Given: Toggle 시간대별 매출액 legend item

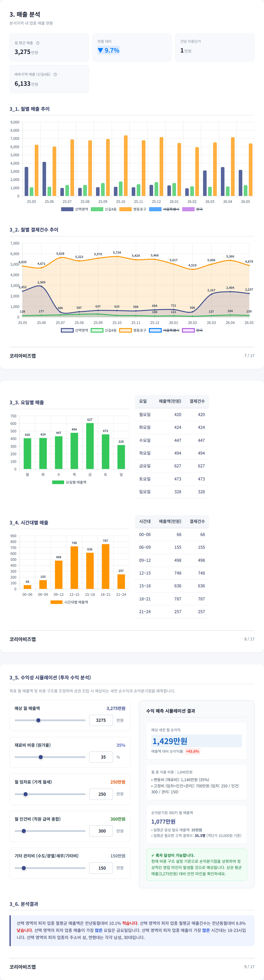Looking at the screenshot, I should point(69,602).
